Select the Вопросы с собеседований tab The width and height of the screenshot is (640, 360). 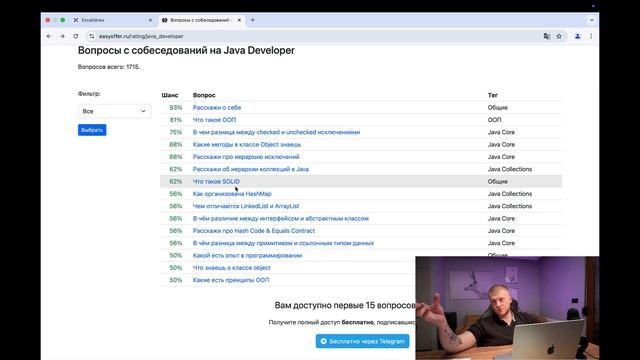201,20
